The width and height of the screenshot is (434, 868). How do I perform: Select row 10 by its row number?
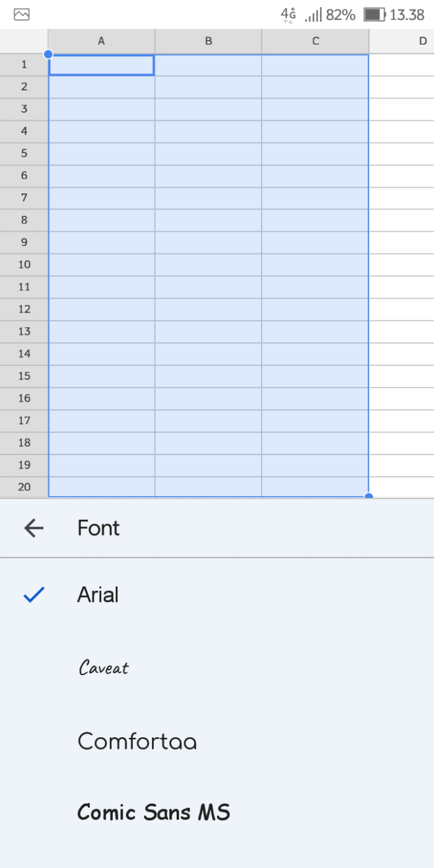(x=24, y=264)
